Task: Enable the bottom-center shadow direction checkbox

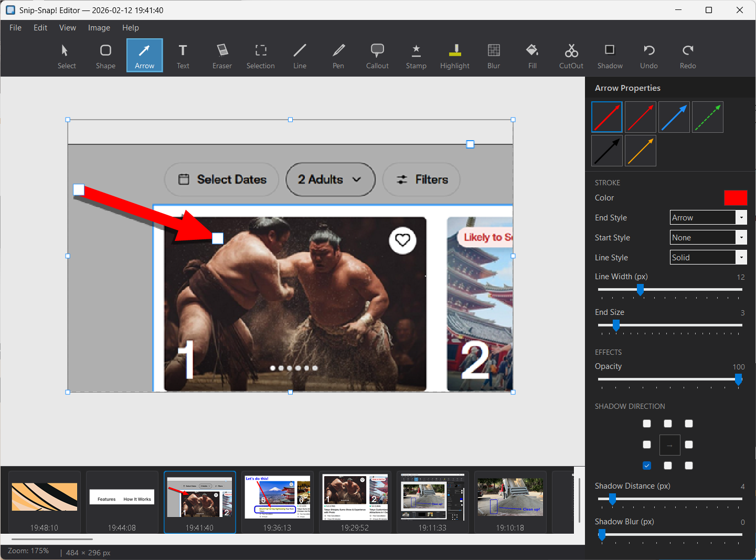Action: point(668,466)
